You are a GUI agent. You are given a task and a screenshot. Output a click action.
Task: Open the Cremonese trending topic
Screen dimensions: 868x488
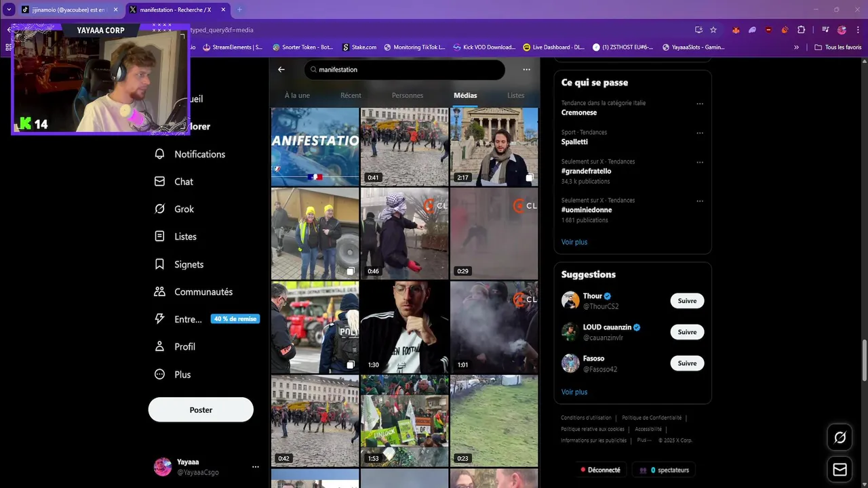(x=579, y=113)
